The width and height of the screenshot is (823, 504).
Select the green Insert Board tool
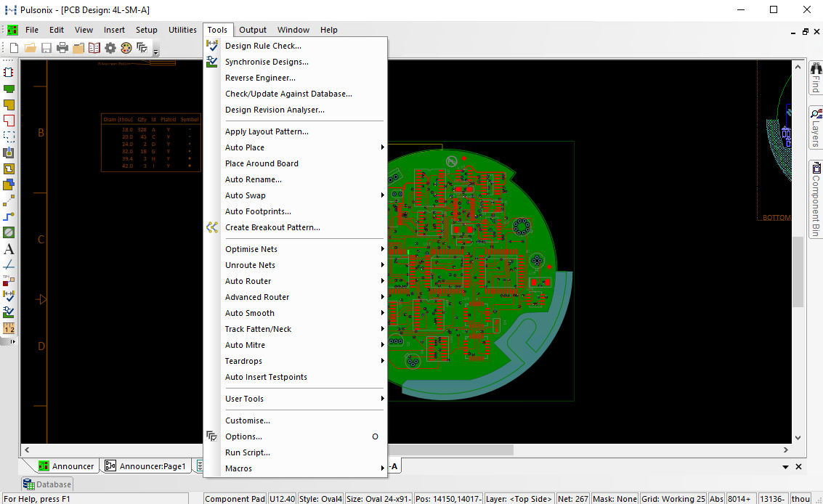coord(9,89)
